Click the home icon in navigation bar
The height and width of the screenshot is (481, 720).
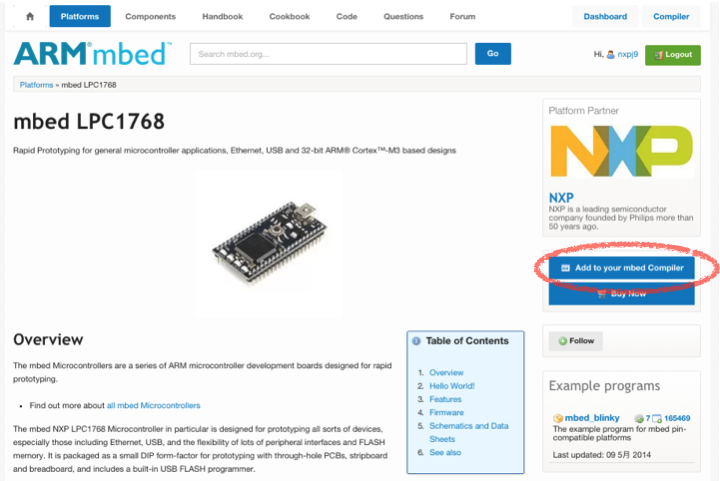30,17
